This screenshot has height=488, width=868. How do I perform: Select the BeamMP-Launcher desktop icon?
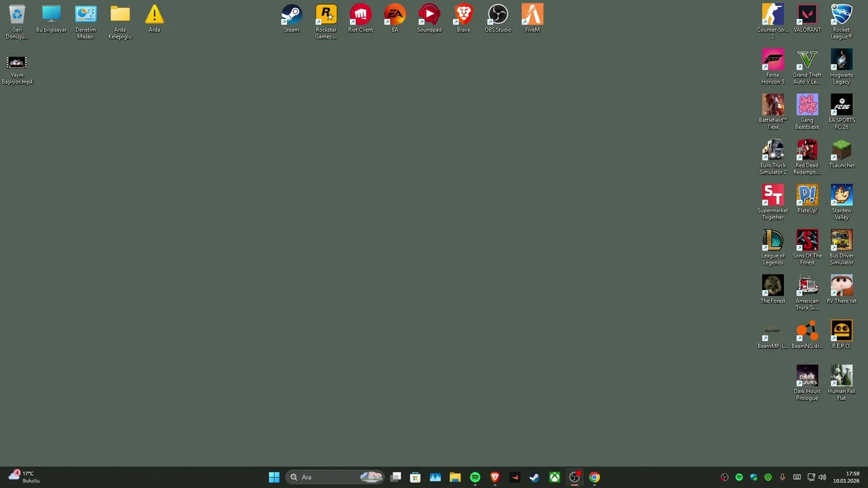tap(772, 335)
